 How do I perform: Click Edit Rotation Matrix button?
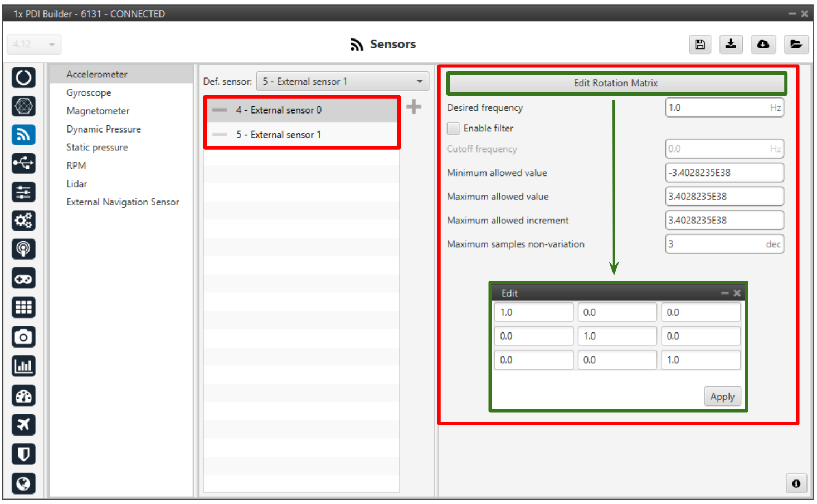tap(616, 84)
